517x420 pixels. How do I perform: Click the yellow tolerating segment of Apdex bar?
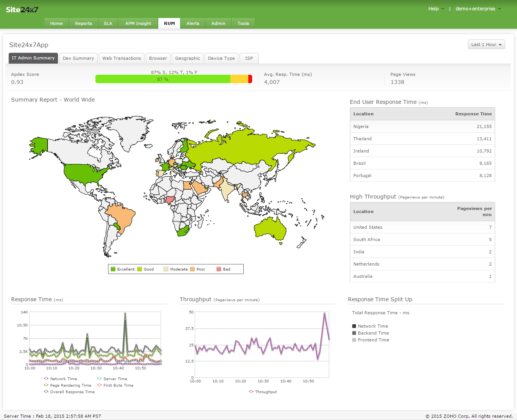[239, 79]
